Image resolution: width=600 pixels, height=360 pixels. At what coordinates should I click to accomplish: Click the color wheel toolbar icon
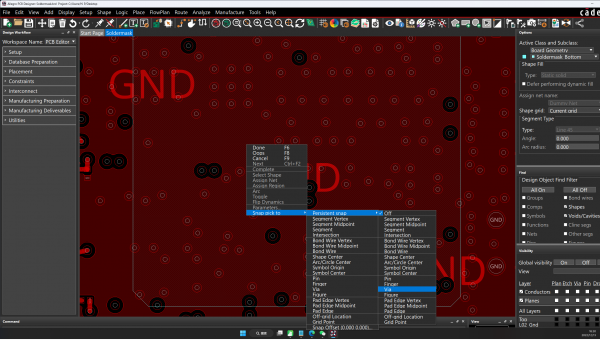tap(334, 23)
